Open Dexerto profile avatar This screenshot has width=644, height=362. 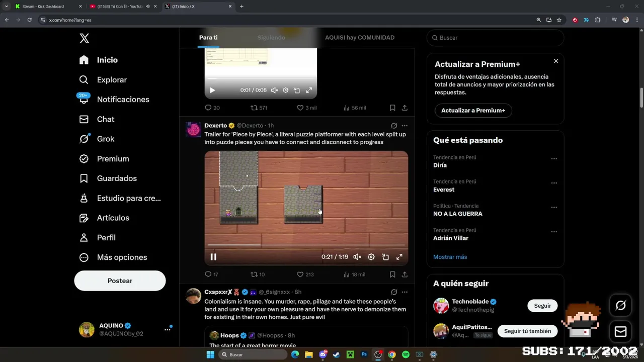click(x=193, y=129)
